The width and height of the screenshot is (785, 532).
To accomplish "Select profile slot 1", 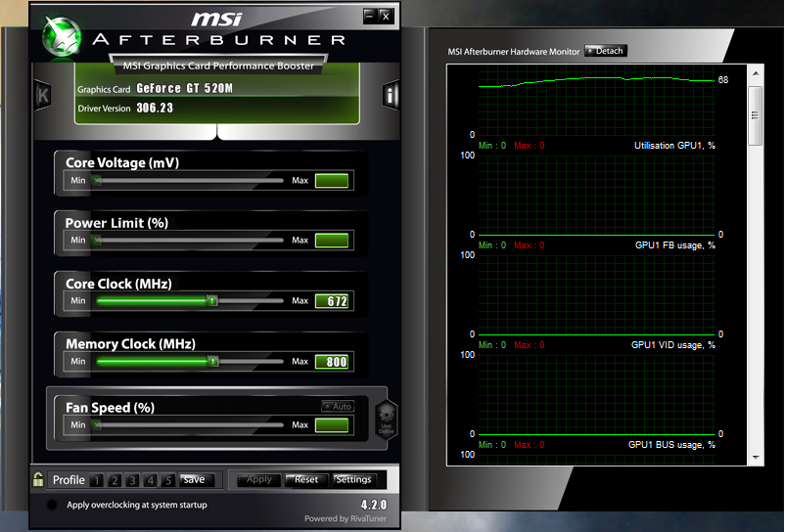I will point(97,480).
